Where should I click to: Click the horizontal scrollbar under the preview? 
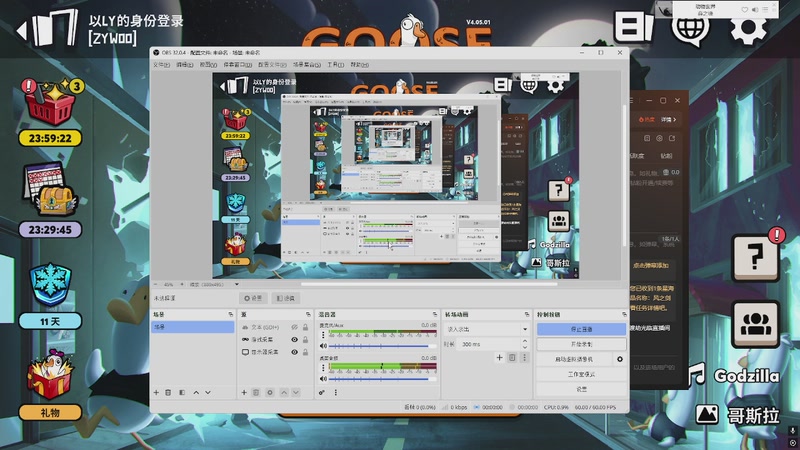tap(429, 284)
